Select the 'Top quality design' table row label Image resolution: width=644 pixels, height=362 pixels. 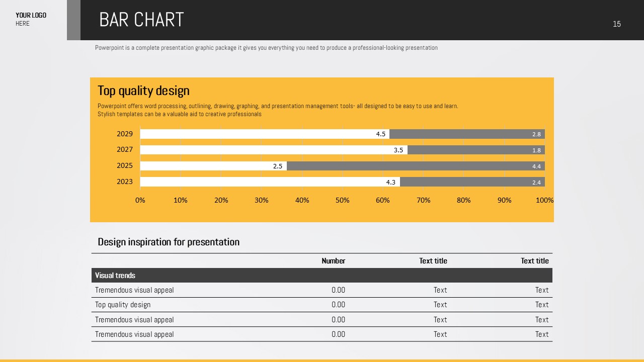coord(123,305)
